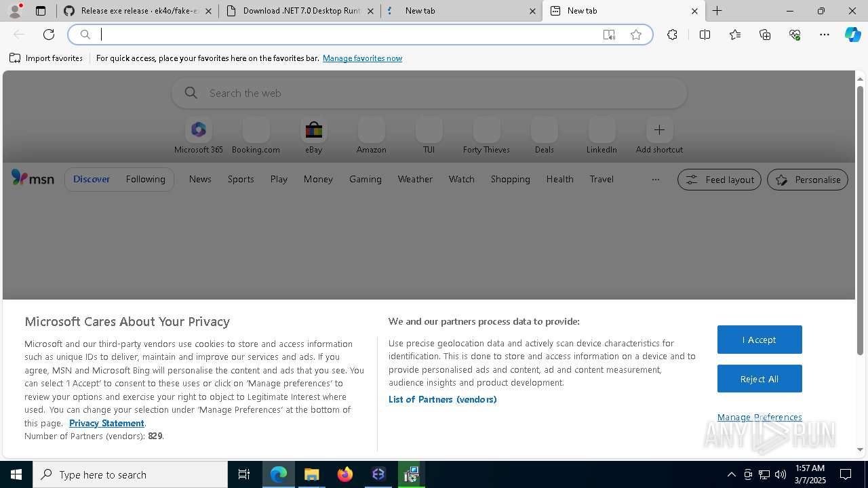Image resolution: width=868 pixels, height=488 pixels.
Task: Launch Copilot sidebar icon
Action: pos(852,35)
